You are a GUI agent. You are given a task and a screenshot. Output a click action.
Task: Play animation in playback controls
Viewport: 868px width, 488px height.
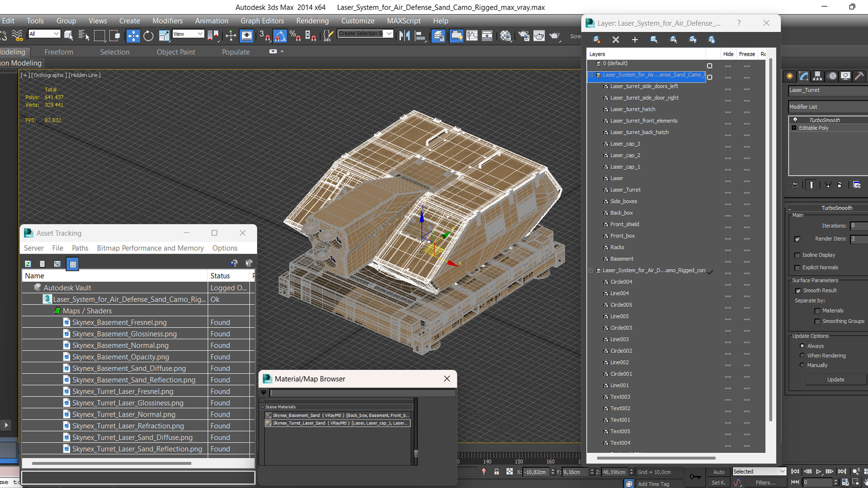818,471
